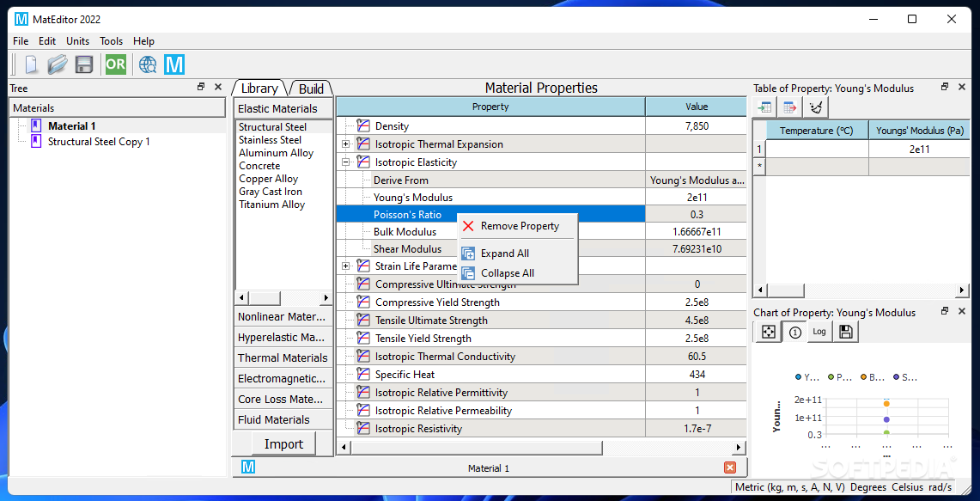The image size is (980, 501).
Task: Select Stainless Steel in the library list
Action: click(270, 140)
